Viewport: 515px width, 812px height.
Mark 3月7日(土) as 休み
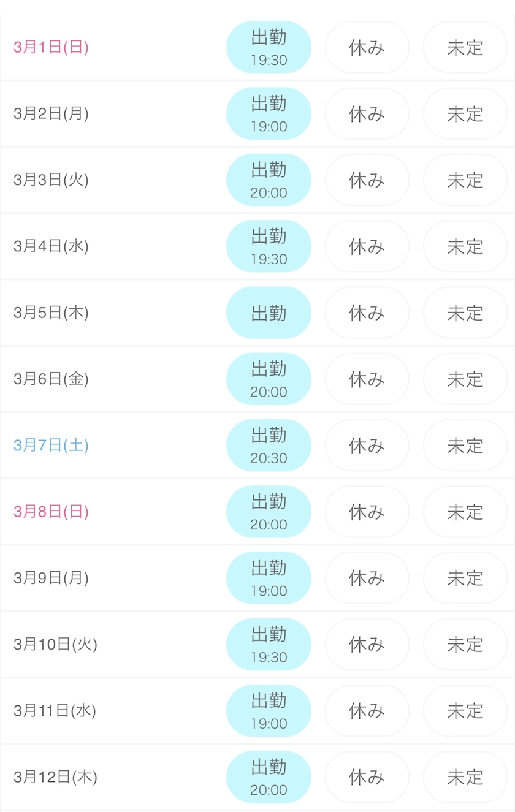(367, 446)
